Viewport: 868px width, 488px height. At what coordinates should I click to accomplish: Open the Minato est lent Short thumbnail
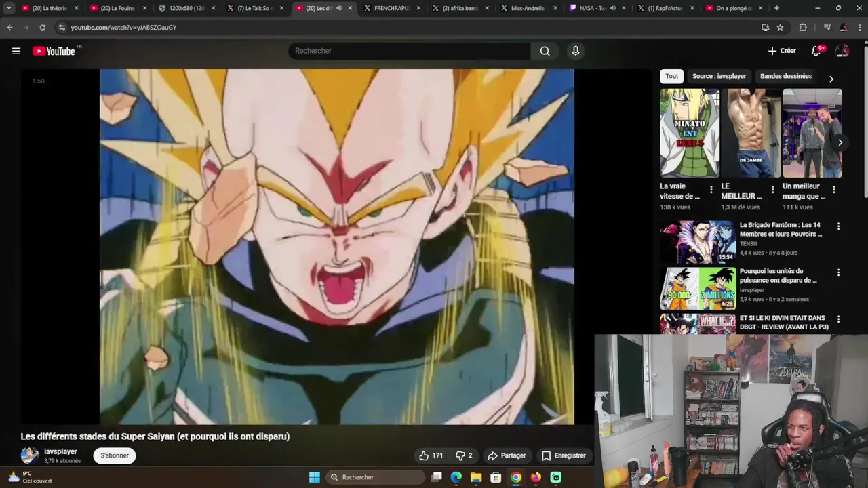[690, 133]
